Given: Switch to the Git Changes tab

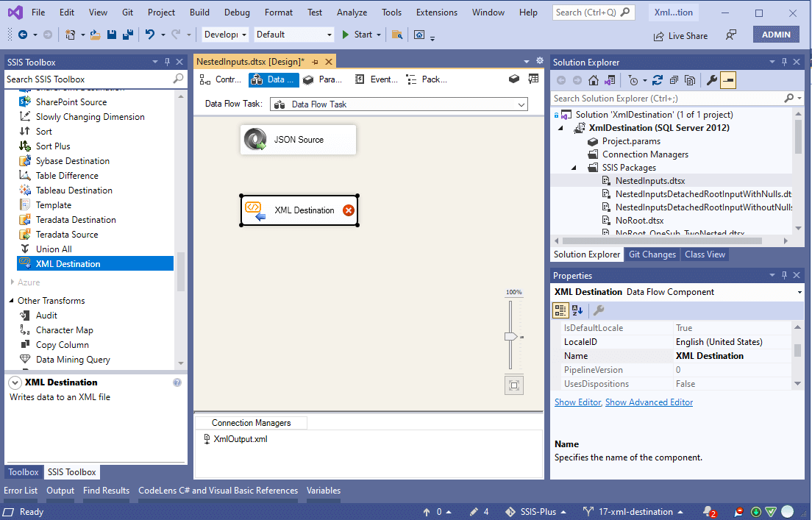Looking at the screenshot, I should coord(652,254).
